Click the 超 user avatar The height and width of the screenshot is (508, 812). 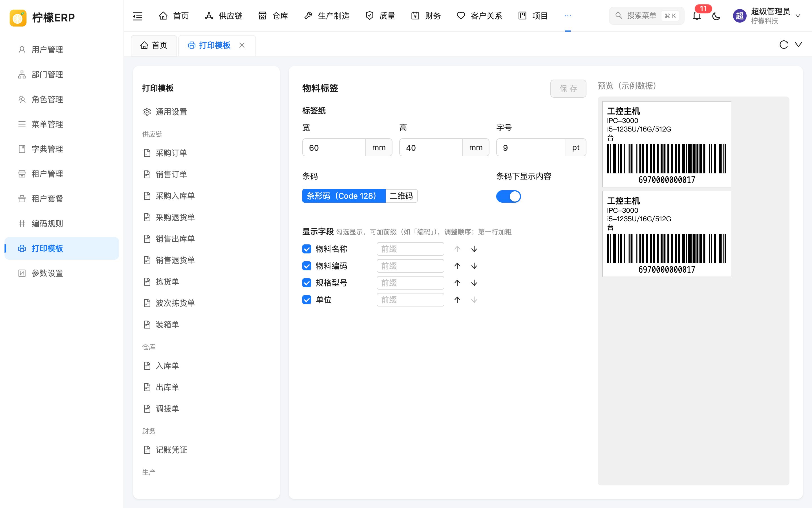[x=739, y=16]
